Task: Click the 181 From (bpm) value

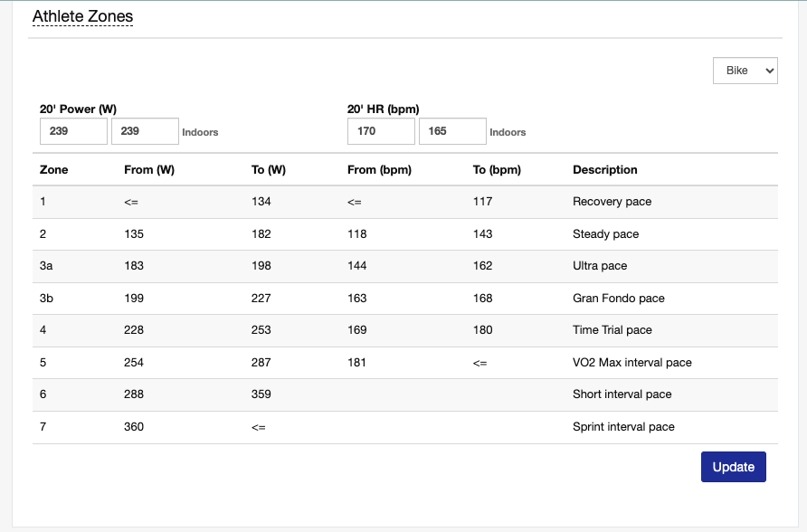Action: point(356,363)
